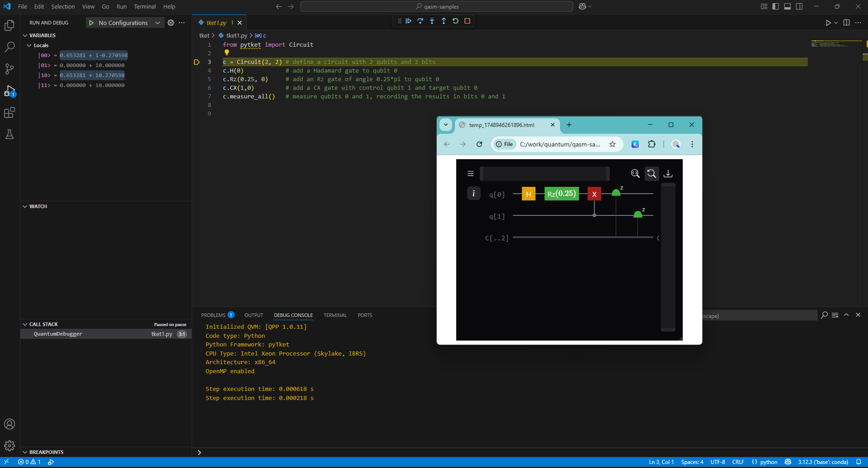
Task: Select interpreter 3.12.3 conda in status bar
Action: (x=823, y=462)
